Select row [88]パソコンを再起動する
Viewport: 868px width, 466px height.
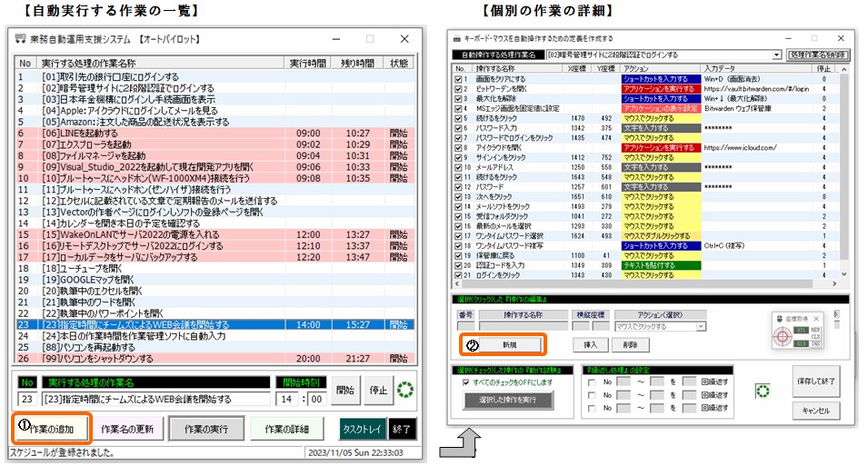(215, 347)
